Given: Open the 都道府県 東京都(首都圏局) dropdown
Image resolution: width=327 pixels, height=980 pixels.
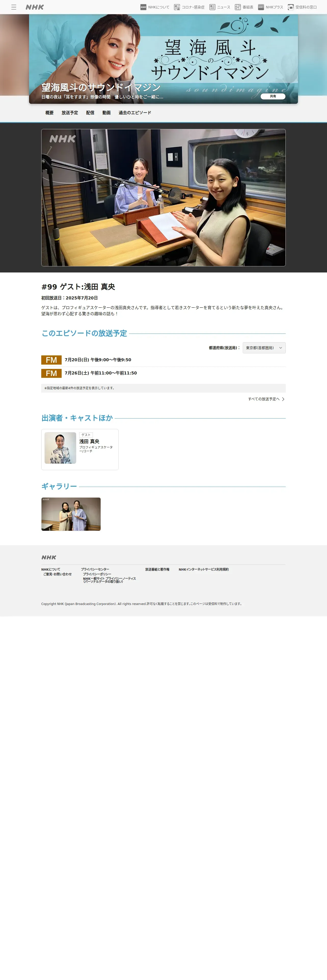Looking at the screenshot, I should pyautogui.click(x=264, y=348).
